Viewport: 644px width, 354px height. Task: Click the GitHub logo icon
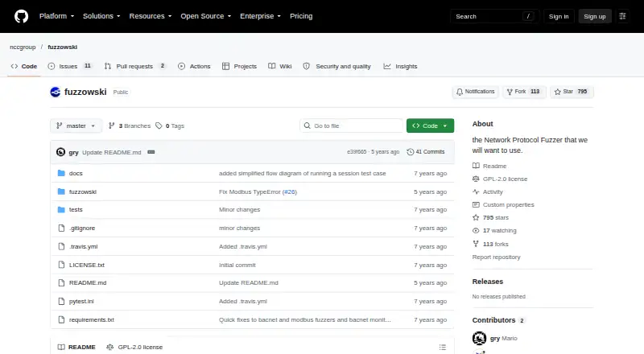22,16
